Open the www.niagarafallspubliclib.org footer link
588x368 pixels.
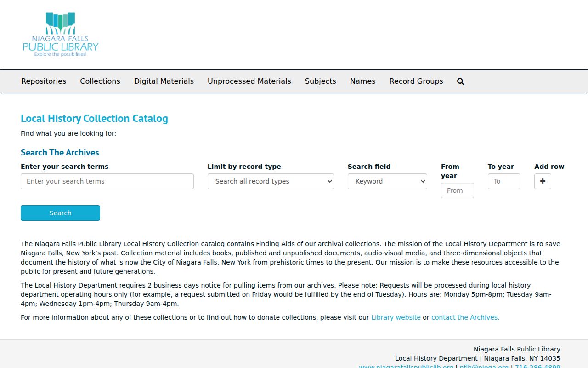(x=406, y=366)
